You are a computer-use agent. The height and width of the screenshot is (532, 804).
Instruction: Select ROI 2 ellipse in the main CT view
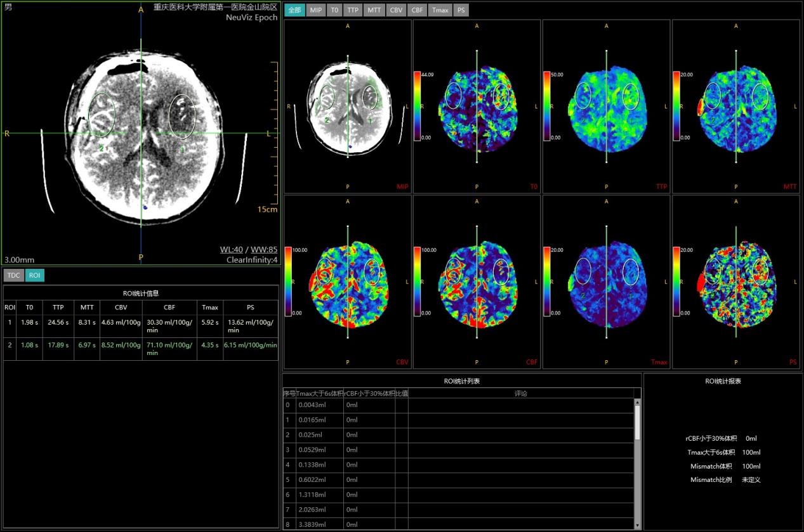coord(102,114)
